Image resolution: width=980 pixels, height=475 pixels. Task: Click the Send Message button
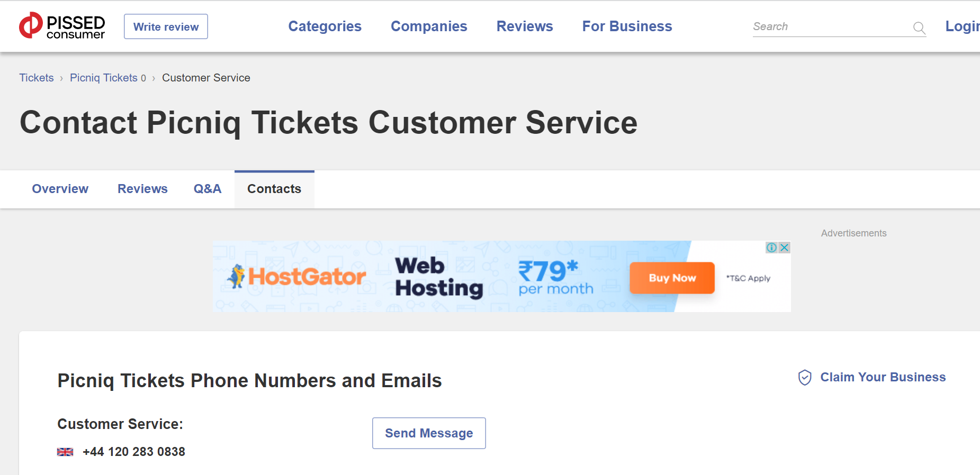click(x=429, y=433)
